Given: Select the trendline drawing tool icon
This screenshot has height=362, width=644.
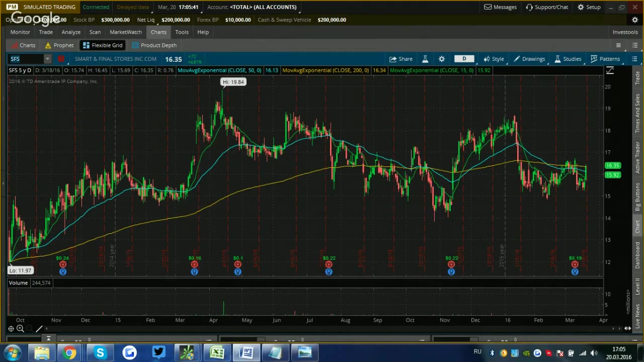Looking at the screenshot, I should [x=39, y=329].
